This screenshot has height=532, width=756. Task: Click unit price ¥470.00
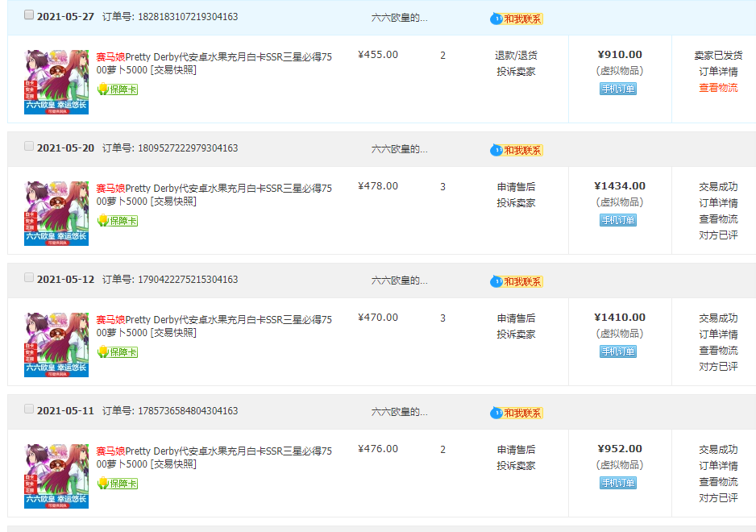click(x=378, y=318)
